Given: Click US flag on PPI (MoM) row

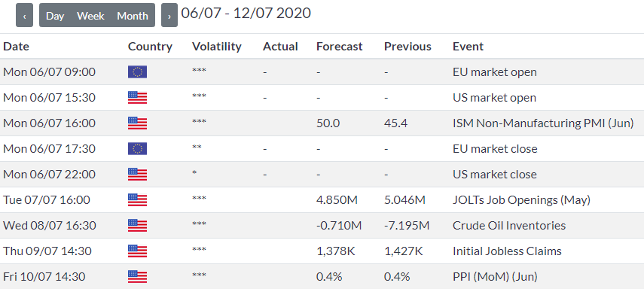Looking at the screenshot, I should [137, 276].
